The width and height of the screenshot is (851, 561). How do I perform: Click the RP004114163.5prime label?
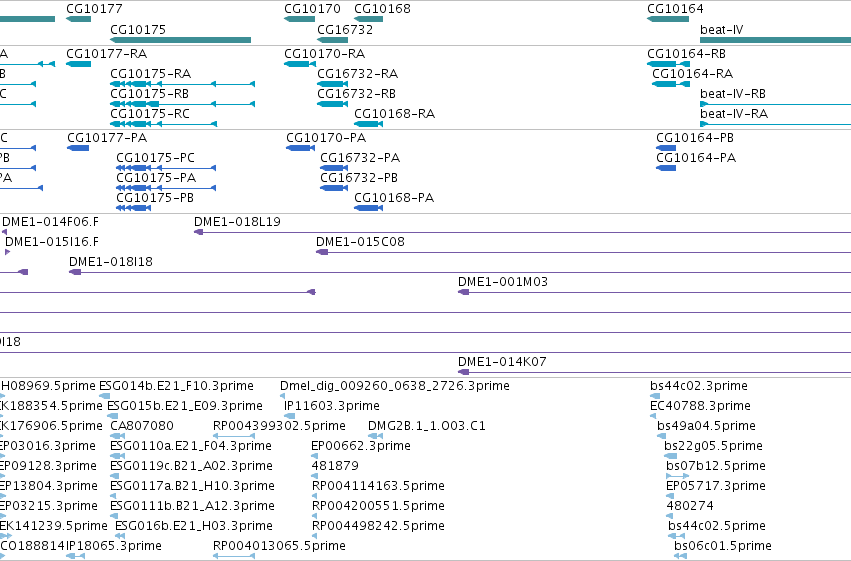click(x=378, y=486)
